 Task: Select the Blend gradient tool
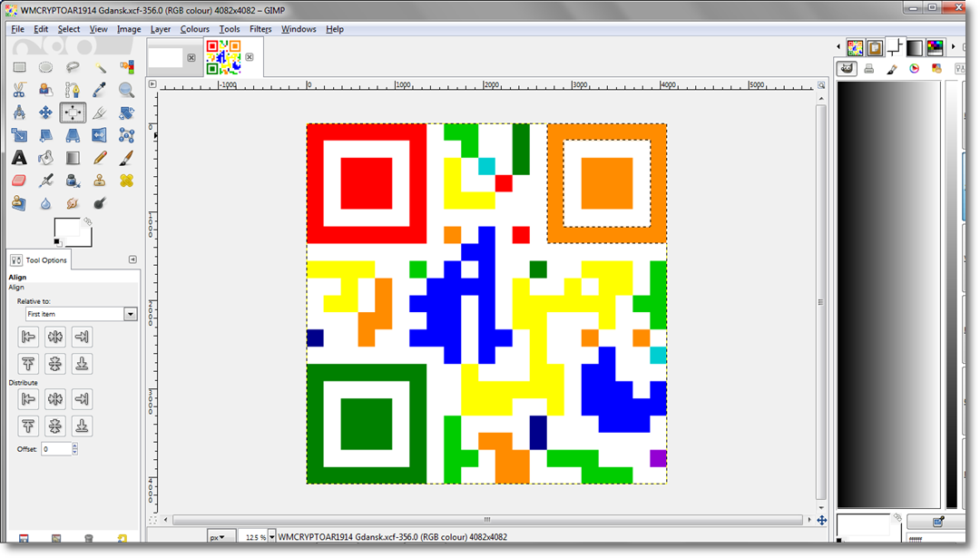pyautogui.click(x=73, y=158)
